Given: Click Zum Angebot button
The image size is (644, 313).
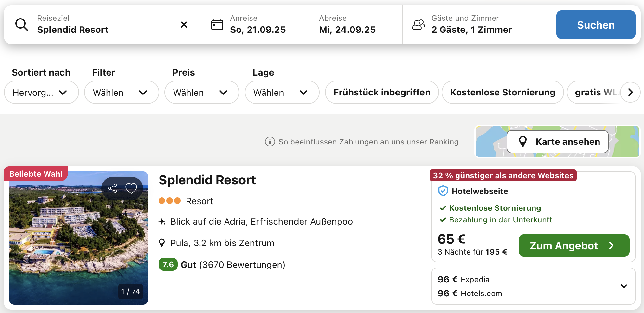Looking at the screenshot, I should click(x=574, y=245).
